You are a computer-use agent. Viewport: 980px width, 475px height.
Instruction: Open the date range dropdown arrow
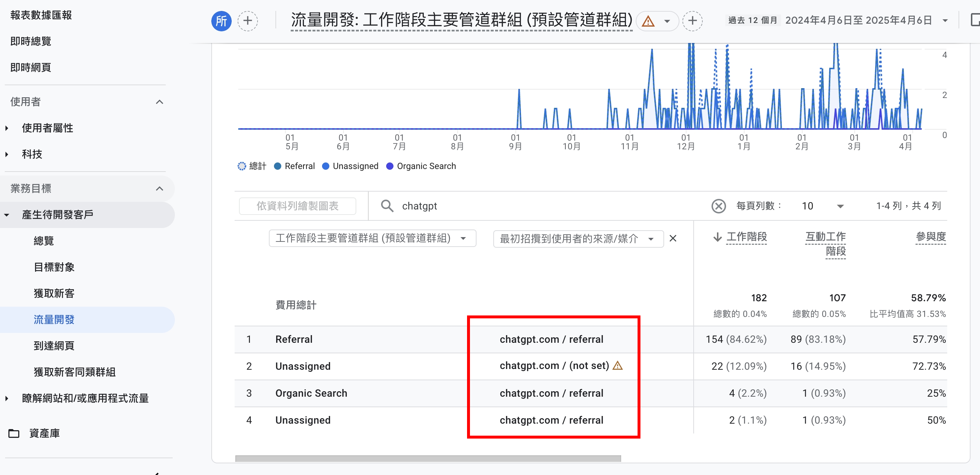click(945, 20)
